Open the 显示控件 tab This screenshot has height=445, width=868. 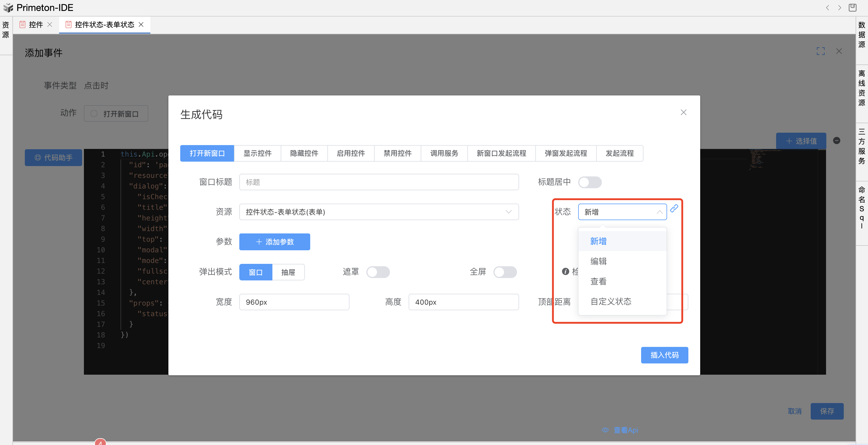[257, 153]
